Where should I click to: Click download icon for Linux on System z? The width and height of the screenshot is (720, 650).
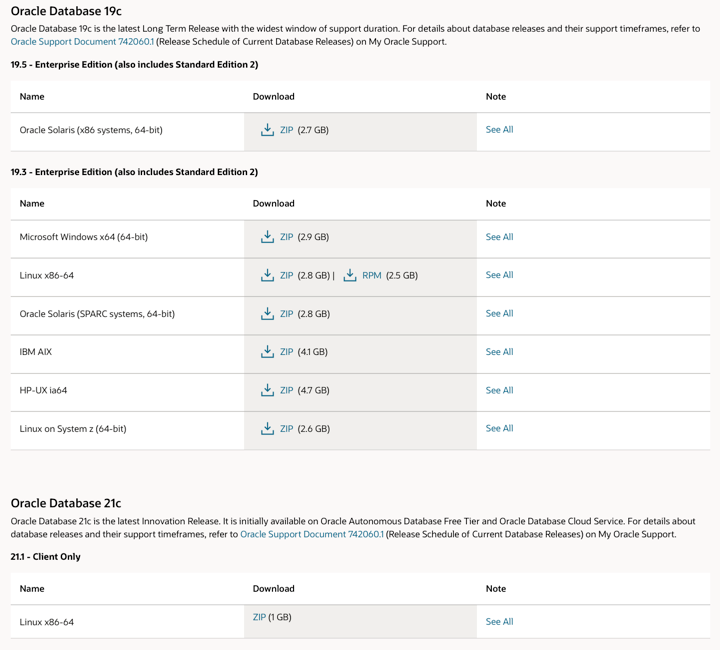[x=267, y=429]
